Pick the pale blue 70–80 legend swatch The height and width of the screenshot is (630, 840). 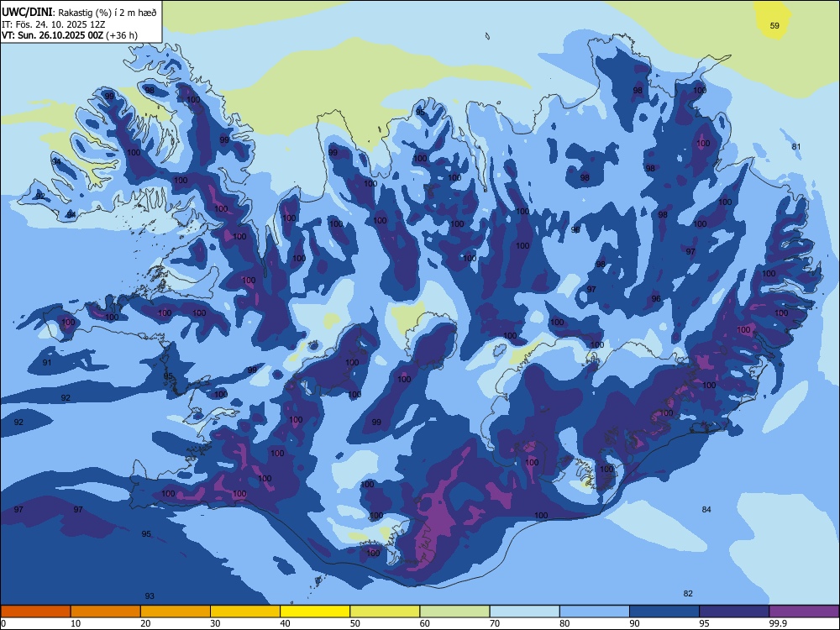click(x=525, y=612)
